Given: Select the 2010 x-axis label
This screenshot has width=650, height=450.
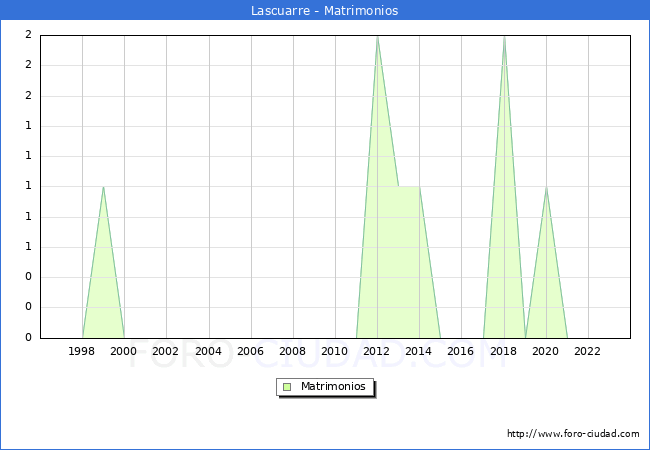Looking at the screenshot, I should click(x=335, y=351).
